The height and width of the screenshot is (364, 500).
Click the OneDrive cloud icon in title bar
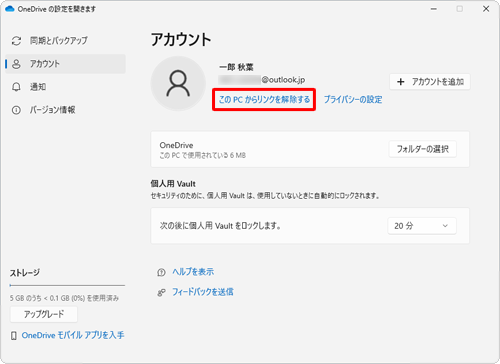pos(10,9)
